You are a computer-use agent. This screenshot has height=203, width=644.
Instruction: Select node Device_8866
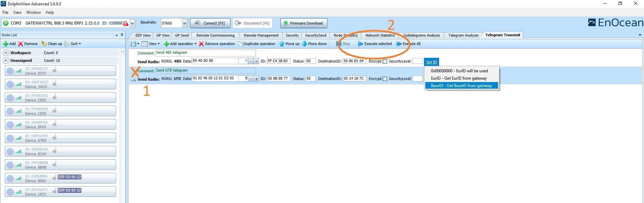tap(60, 178)
